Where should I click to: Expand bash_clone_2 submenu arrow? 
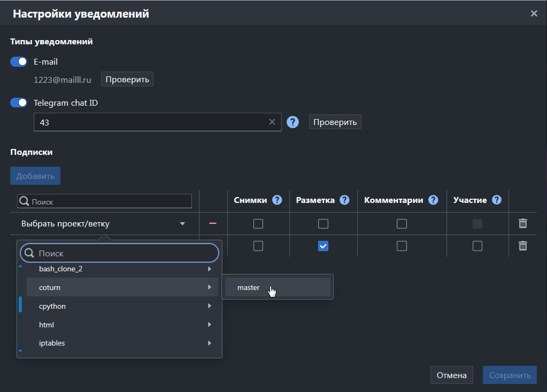(209, 269)
